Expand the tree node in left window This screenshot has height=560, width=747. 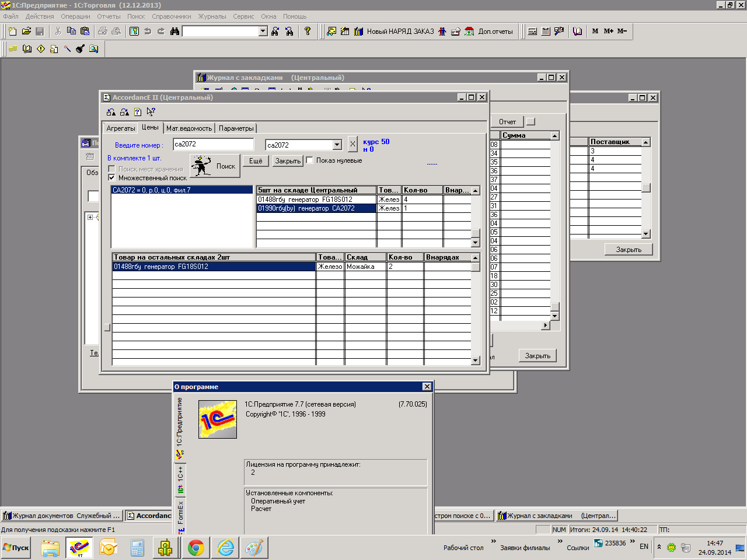90,217
